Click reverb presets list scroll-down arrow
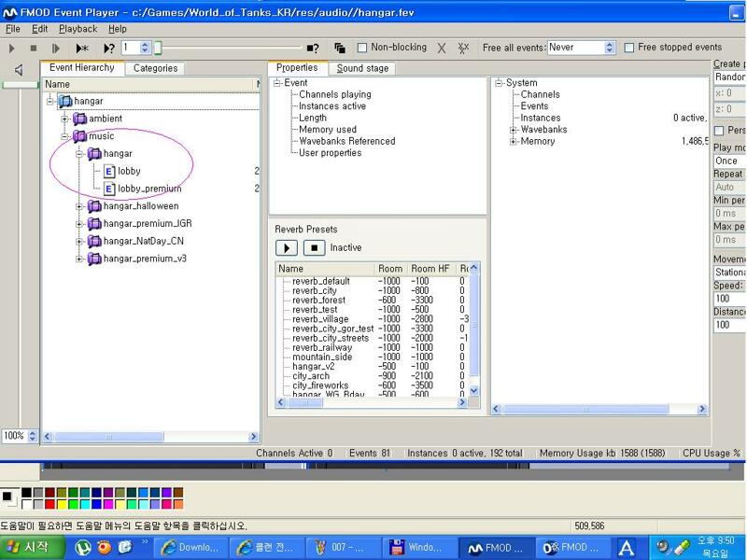 473,390
